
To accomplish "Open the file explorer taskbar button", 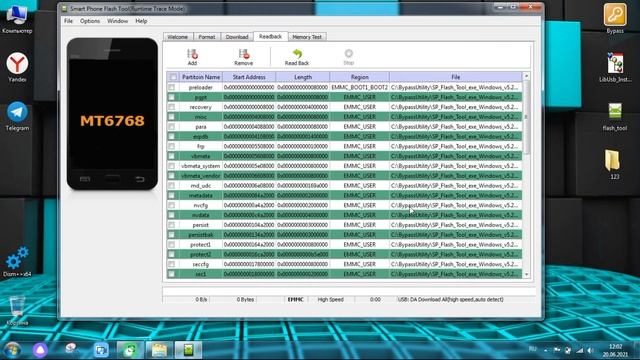I will click(x=159, y=350).
